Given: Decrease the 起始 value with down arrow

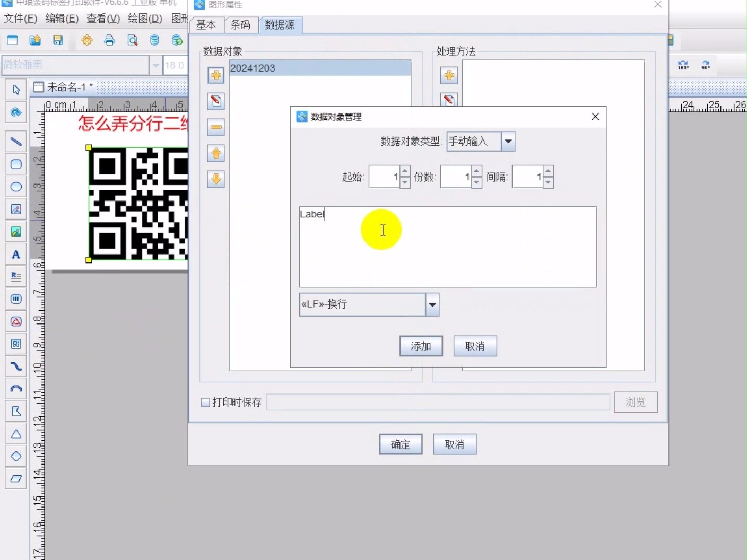Looking at the screenshot, I should (x=405, y=182).
